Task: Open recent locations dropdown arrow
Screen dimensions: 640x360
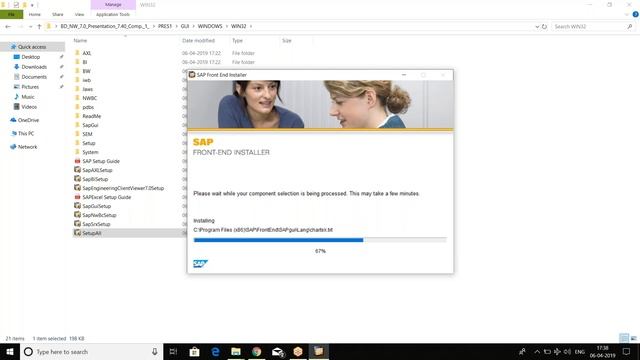Action: coord(30,26)
